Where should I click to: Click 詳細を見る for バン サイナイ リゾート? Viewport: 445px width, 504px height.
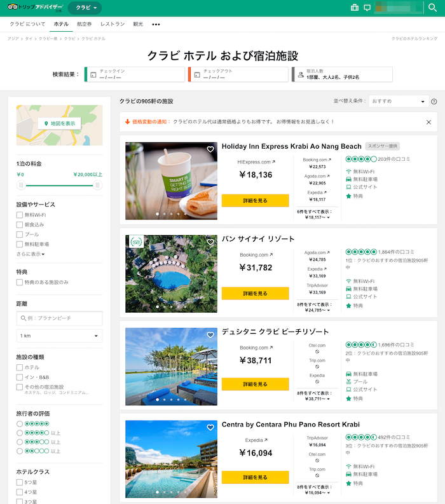tap(256, 294)
